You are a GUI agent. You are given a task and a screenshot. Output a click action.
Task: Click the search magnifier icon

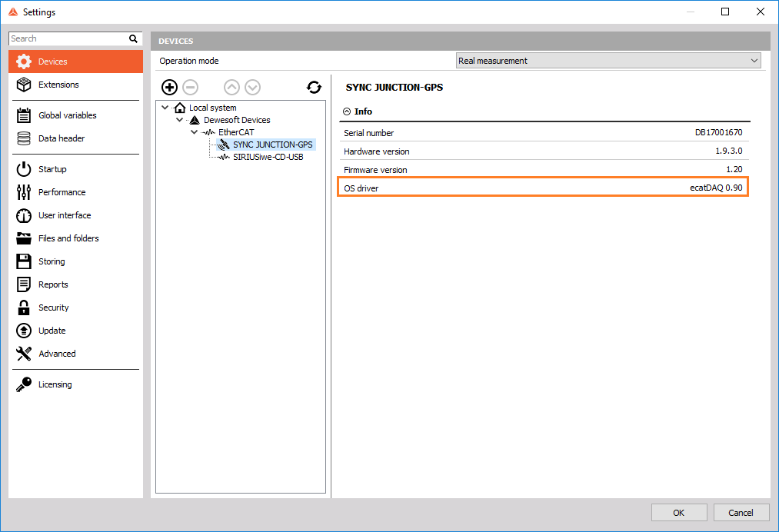(133, 38)
